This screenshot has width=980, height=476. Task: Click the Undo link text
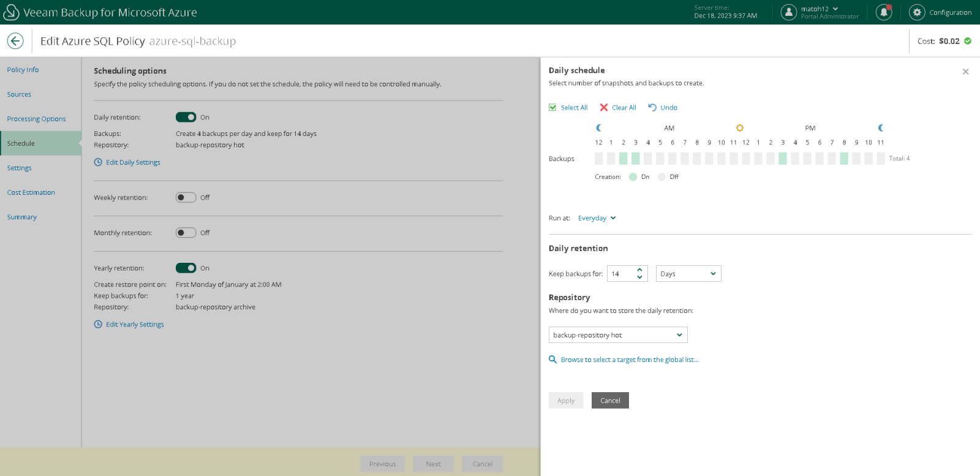(x=669, y=107)
